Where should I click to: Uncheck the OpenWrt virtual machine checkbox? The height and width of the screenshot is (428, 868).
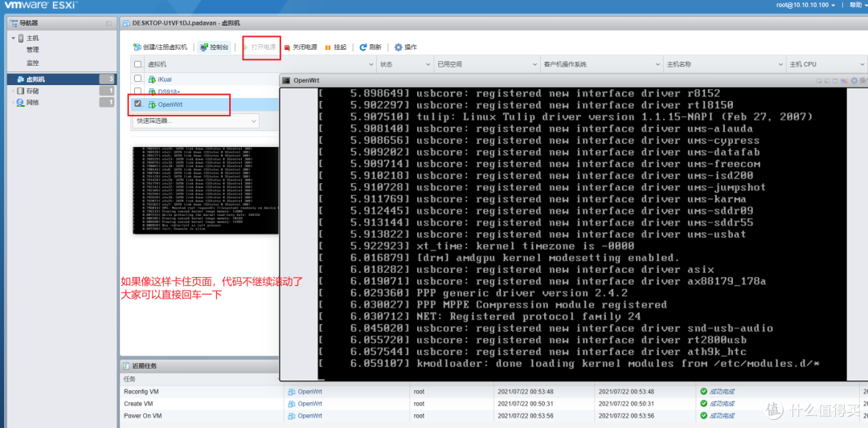pyautogui.click(x=138, y=104)
